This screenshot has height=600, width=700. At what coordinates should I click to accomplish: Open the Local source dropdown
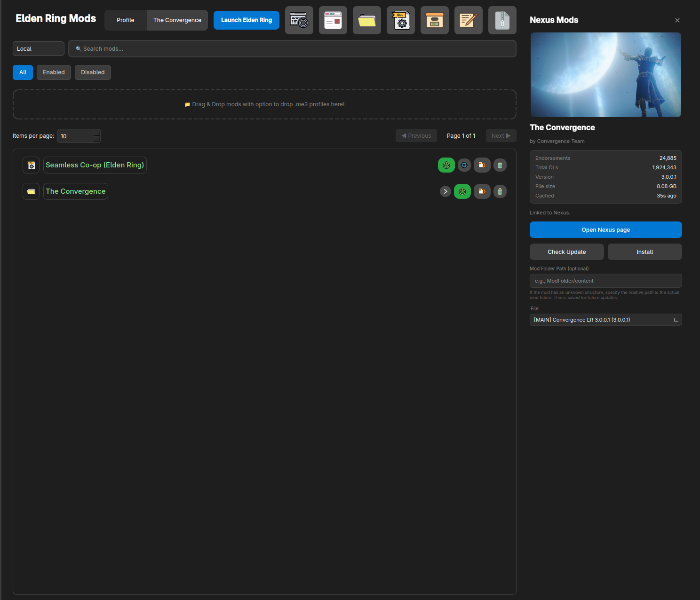39,49
